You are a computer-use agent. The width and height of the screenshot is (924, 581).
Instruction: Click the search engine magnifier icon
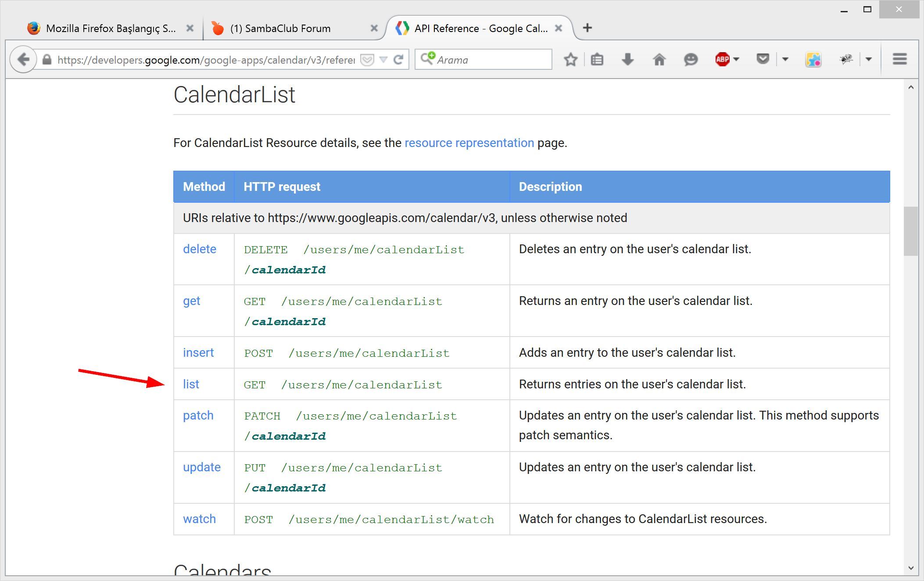pyautogui.click(x=427, y=58)
